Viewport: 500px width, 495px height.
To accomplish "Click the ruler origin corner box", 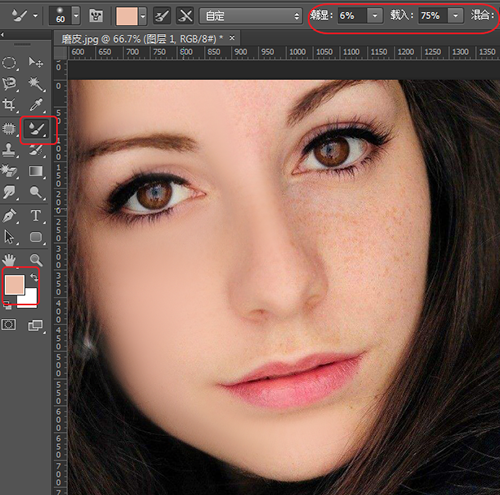I will [x=60, y=53].
